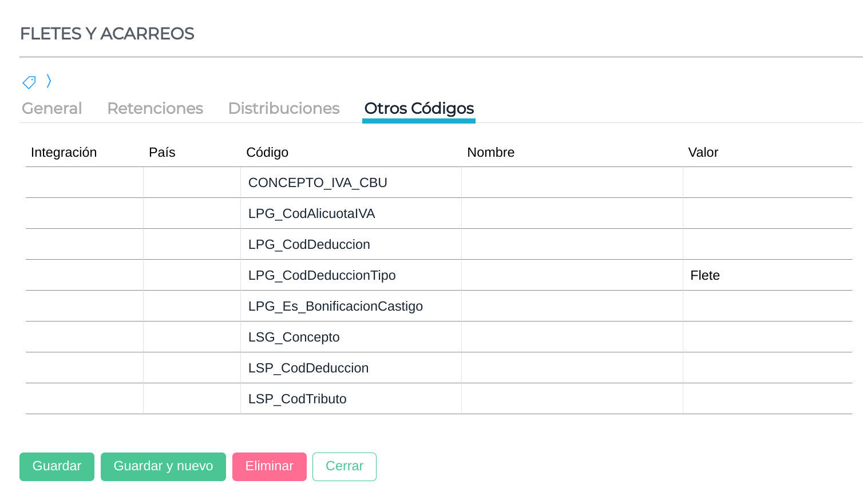Select the LSP_CodDeduccion code cell
The height and width of the screenshot is (504, 863).
(x=351, y=368)
